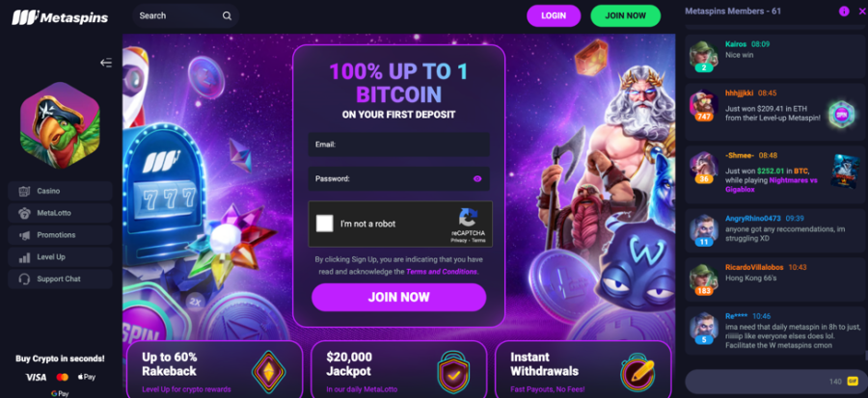The image size is (868, 398).
Task: Click the Level-up Metaspin badge icon
Action: click(841, 115)
